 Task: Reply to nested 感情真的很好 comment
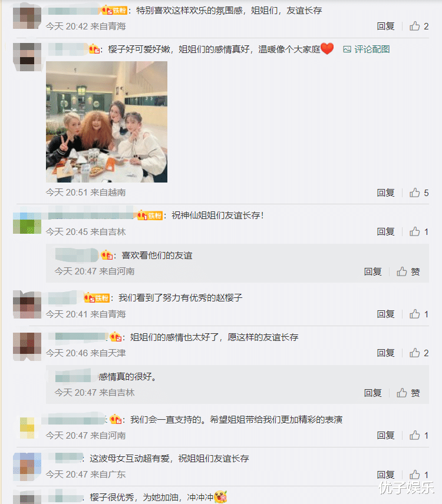click(373, 393)
